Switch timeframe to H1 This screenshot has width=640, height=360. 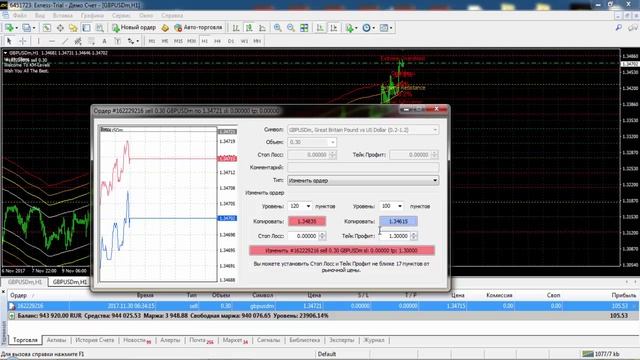point(204,41)
